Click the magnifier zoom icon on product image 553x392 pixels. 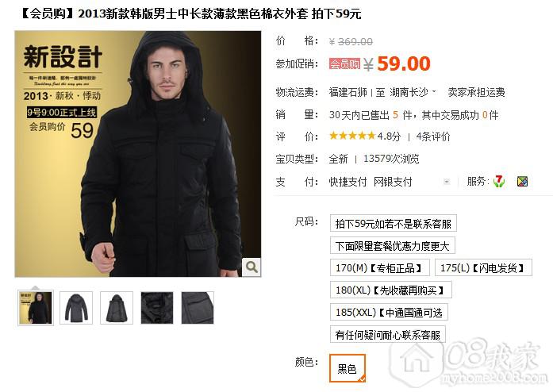(252, 267)
